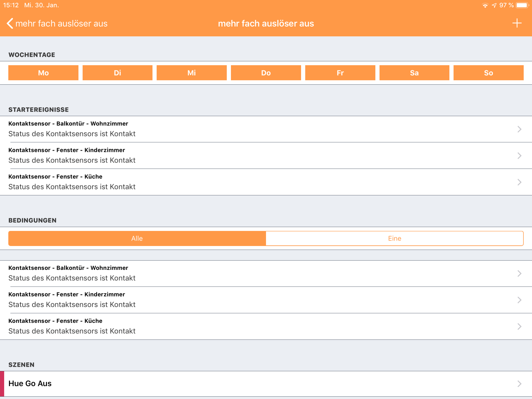This screenshot has height=399, width=532.
Task: Tap the Wi-Fi status icon
Action: 485,5
